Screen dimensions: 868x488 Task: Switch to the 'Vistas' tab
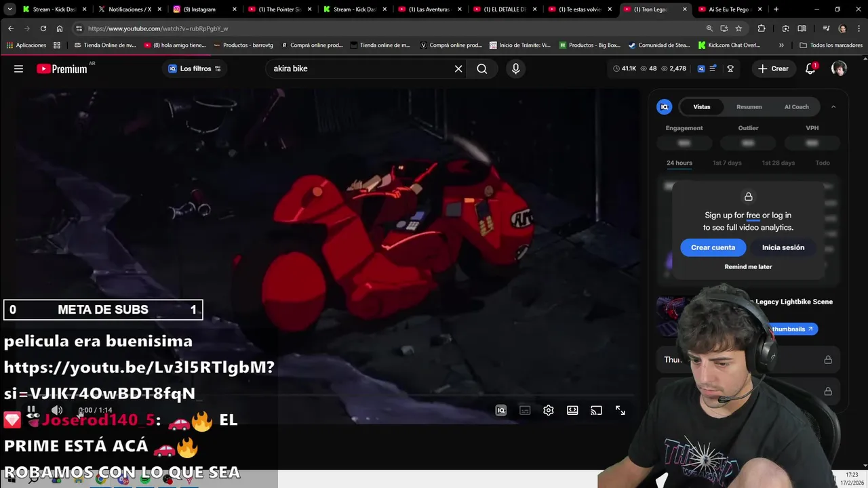tap(702, 106)
